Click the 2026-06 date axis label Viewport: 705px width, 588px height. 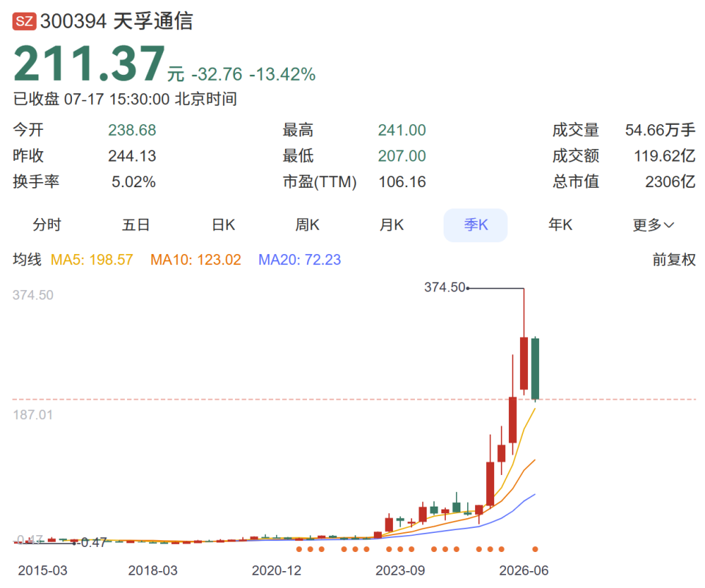524,570
